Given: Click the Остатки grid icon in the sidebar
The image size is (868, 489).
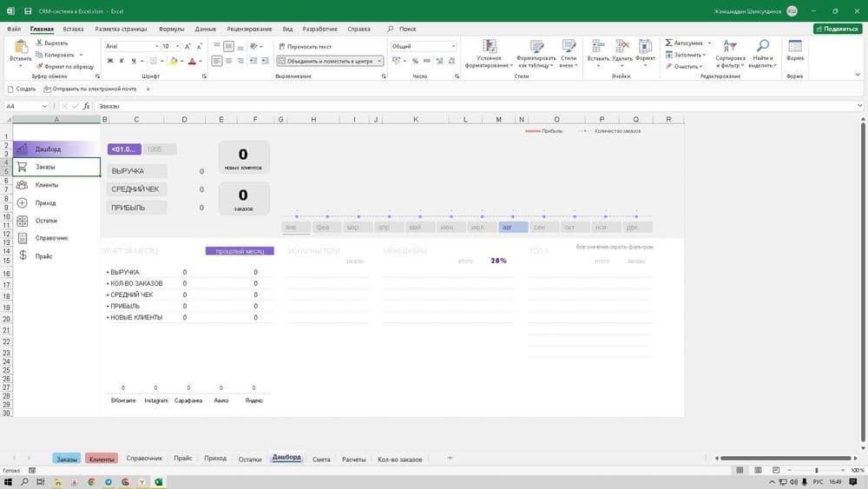Looking at the screenshot, I should [x=23, y=221].
